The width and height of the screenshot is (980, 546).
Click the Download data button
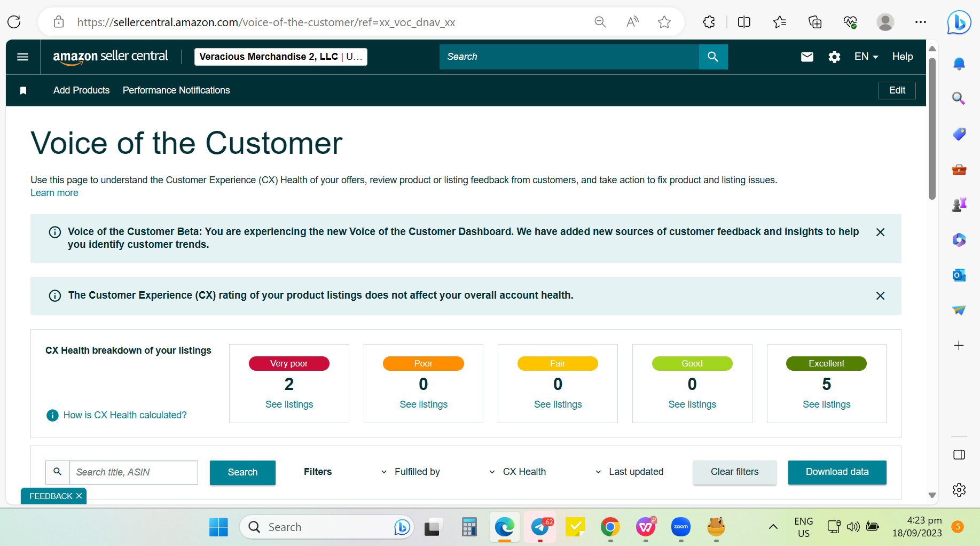coord(837,472)
